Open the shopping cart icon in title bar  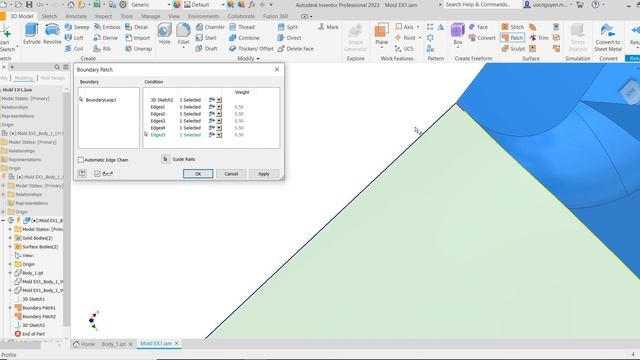[x=580, y=5]
